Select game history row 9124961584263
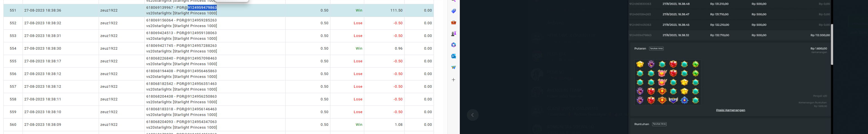Screen dimensions: 868x134 pyautogui.click(x=729, y=14)
